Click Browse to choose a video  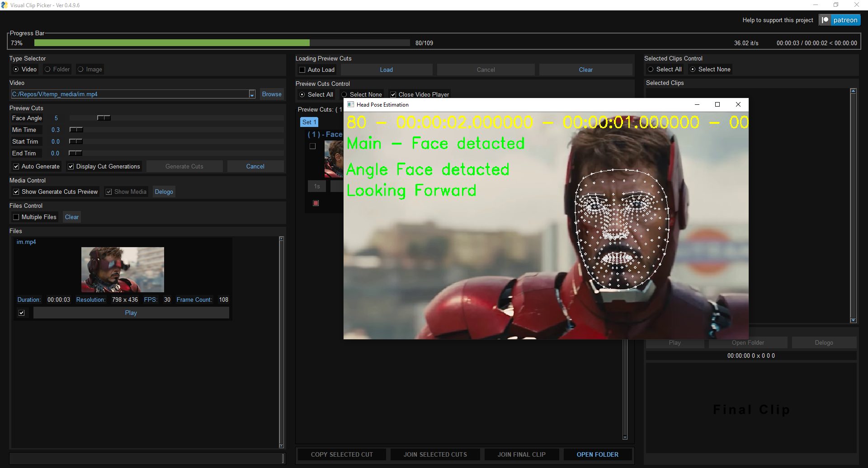[271, 94]
